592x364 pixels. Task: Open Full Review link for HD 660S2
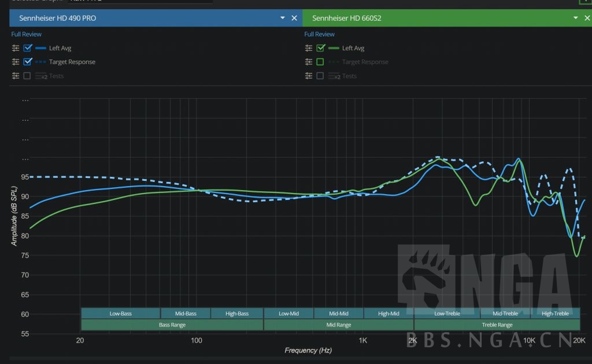(320, 34)
